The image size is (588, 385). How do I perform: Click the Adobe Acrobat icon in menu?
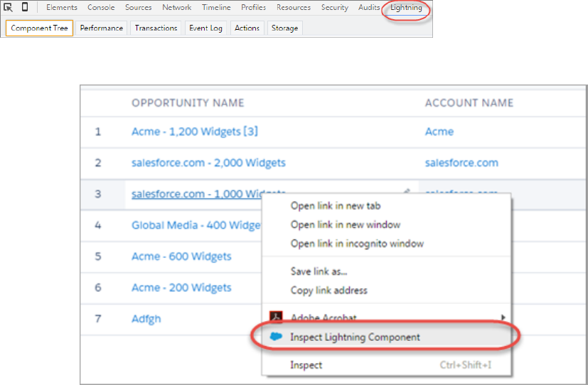[x=277, y=317]
